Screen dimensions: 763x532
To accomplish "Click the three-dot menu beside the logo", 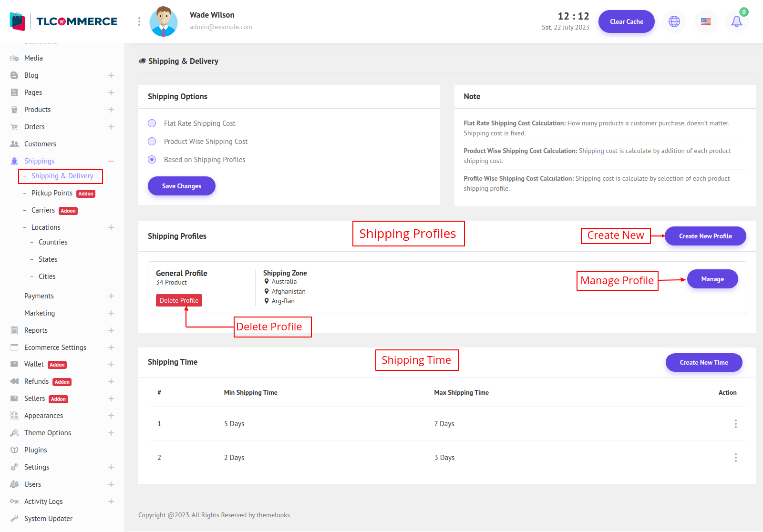I will pos(139,21).
